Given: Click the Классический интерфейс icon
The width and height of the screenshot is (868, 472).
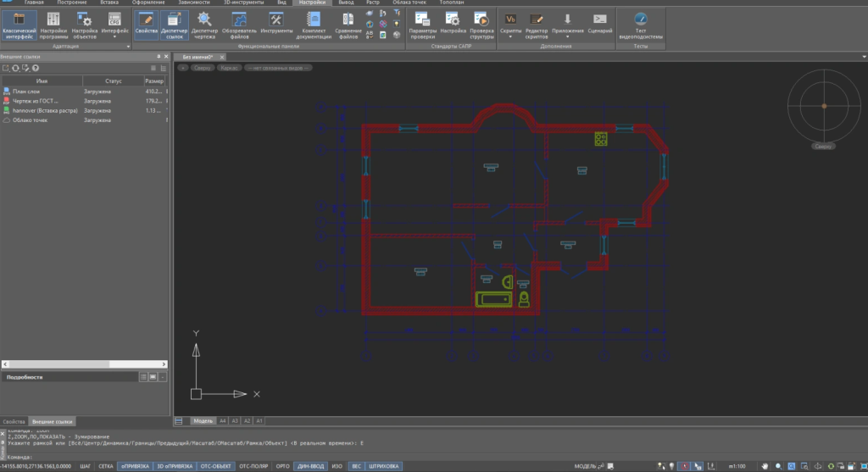Looking at the screenshot, I should [x=18, y=25].
